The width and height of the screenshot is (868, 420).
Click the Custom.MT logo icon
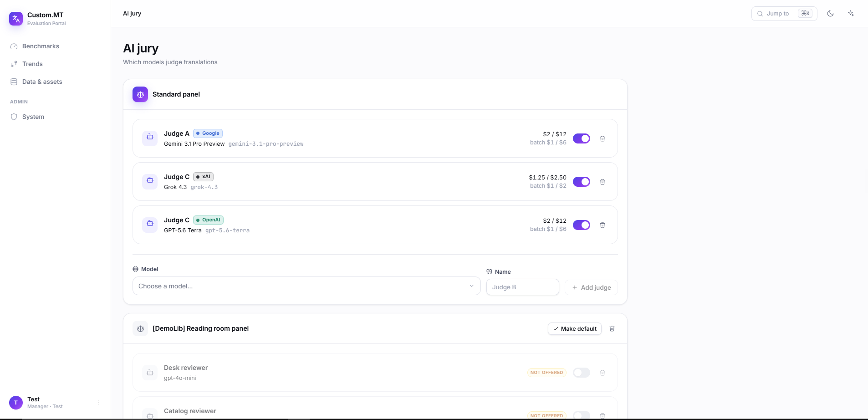click(x=16, y=19)
